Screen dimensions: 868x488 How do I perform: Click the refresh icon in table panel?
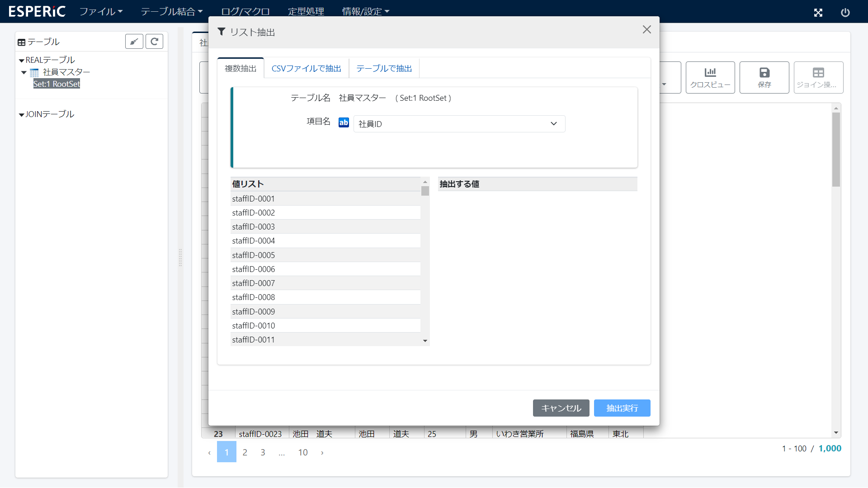(154, 42)
